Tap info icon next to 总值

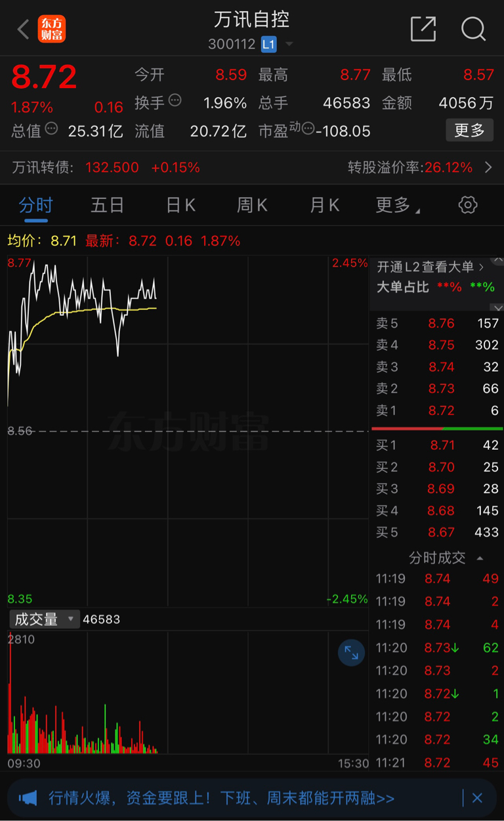coord(51,128)
